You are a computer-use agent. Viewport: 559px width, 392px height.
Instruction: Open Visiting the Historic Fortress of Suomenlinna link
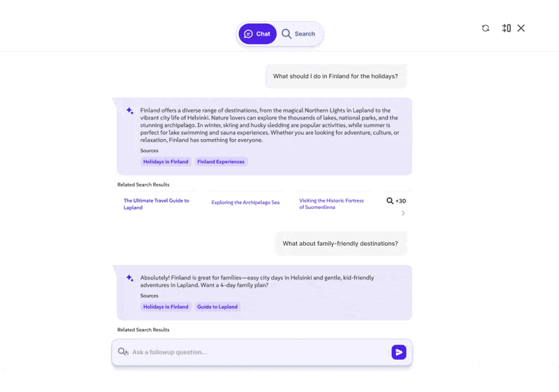[331, 204]
